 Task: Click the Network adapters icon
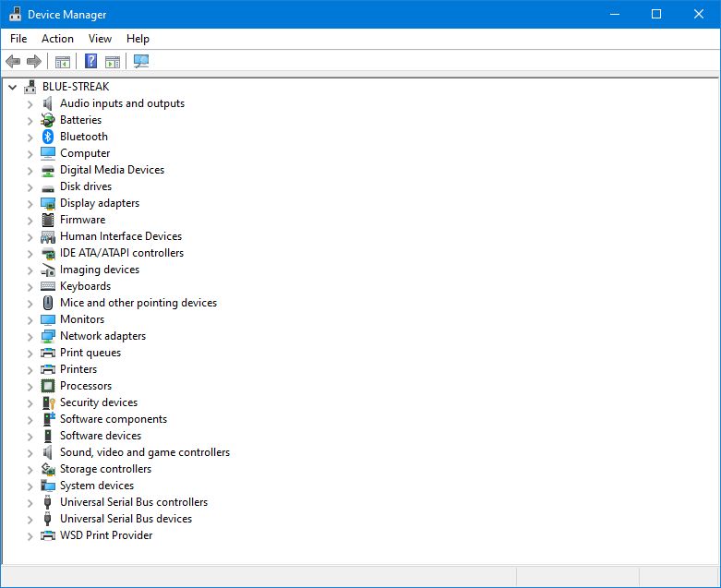[x=48, y=336]
